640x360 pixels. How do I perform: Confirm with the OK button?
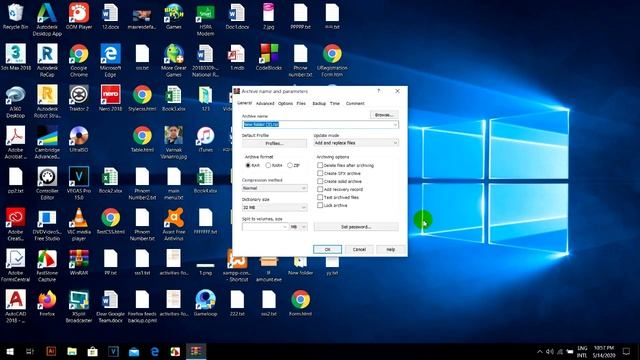click(327, 249)
